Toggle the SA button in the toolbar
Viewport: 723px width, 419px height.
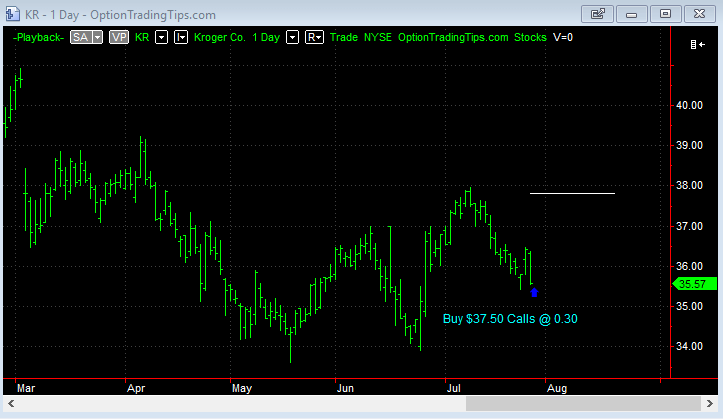(x=81, y=37)
